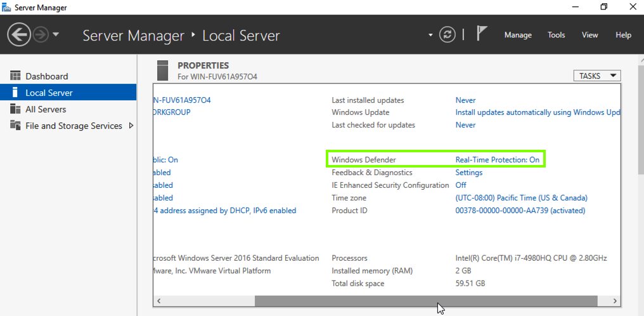Click the Server Manager title bar icon

tap(8, 8)
